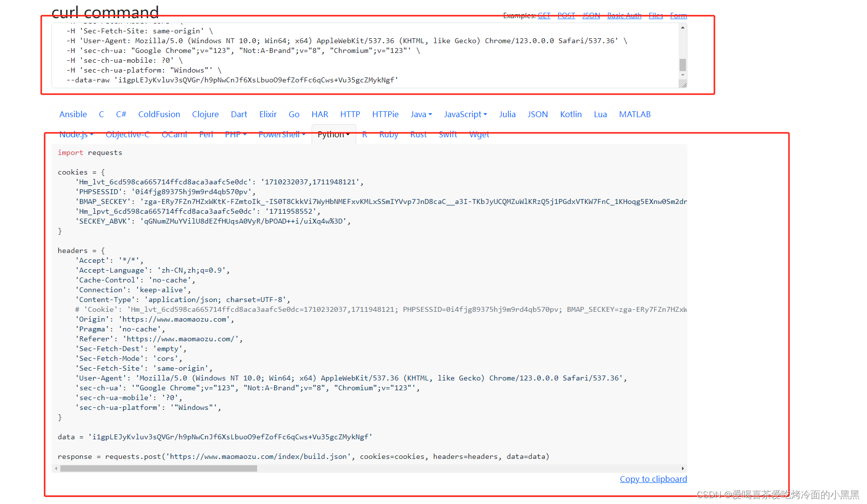867x504 pixels.
Task: Select the ColdFusion tab
Action: pyautogui.click(x=159, y=114)
